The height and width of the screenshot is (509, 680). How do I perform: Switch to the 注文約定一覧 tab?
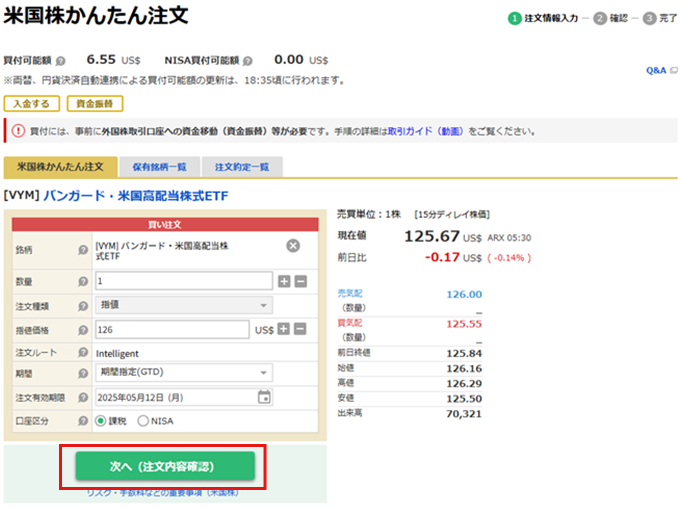tap(242, 166)
